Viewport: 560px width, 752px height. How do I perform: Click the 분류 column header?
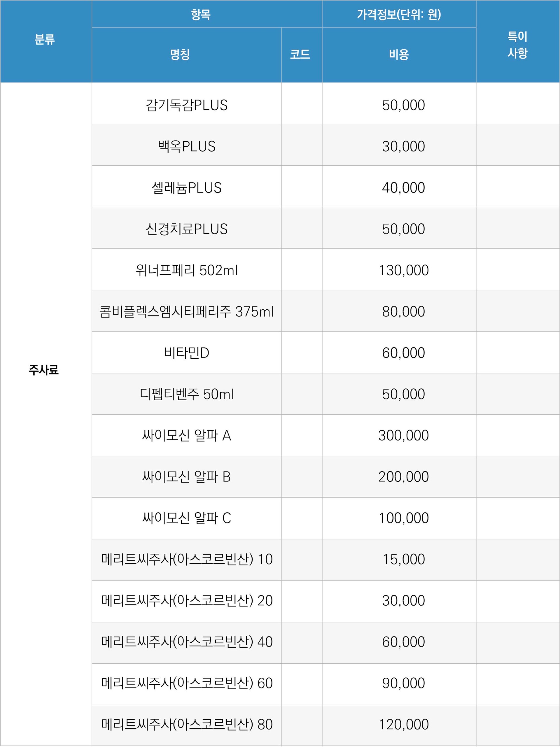pyautogui.click(x=45, y=40)
